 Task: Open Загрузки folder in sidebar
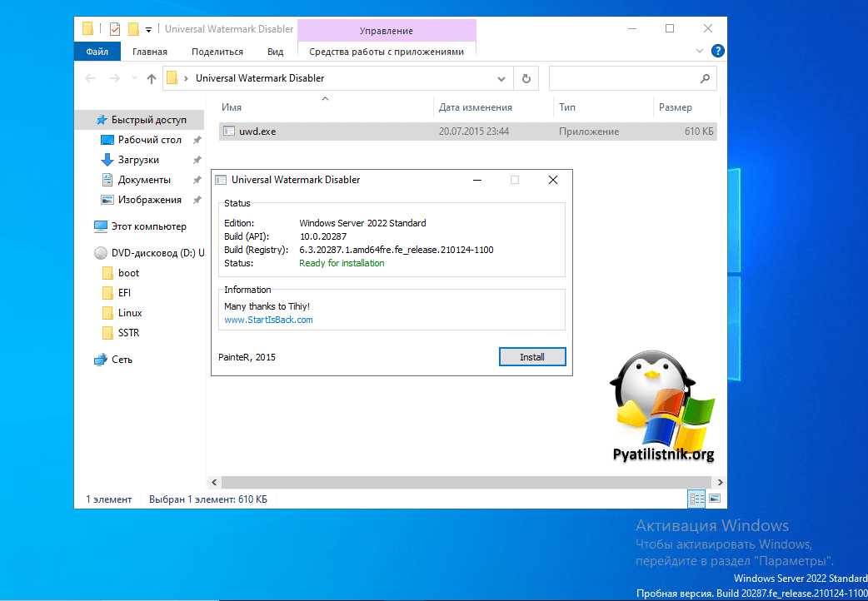point(138,160)
